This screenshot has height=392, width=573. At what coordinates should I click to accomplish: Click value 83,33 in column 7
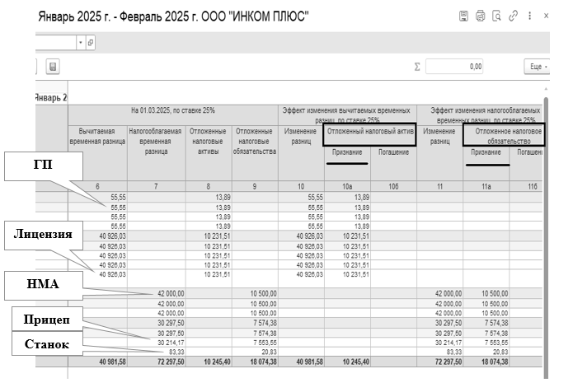pos(176,352)
